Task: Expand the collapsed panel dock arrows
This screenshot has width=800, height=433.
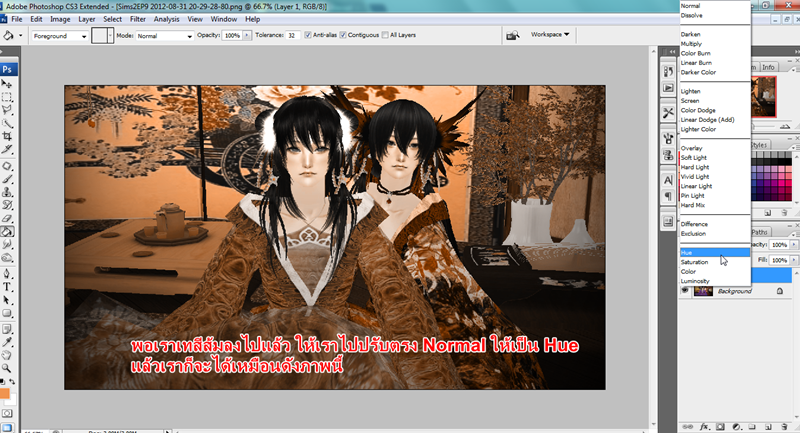Action: tap(671, 52)
